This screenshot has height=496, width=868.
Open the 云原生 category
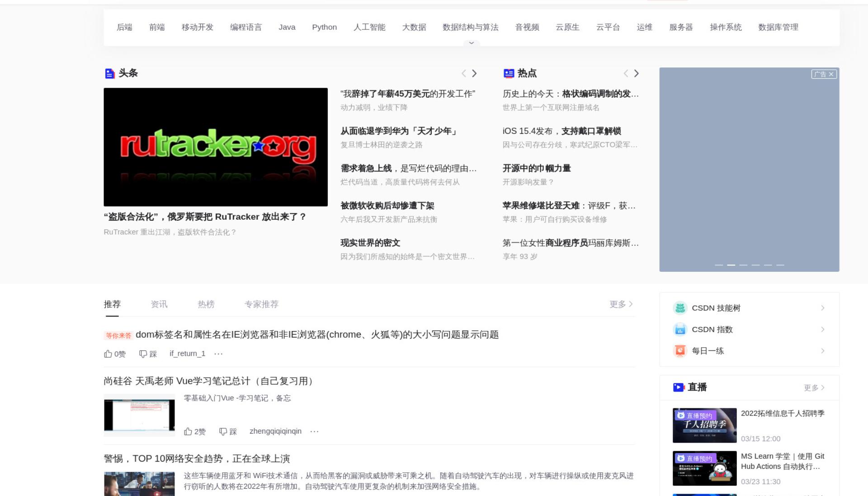point(568,27)
